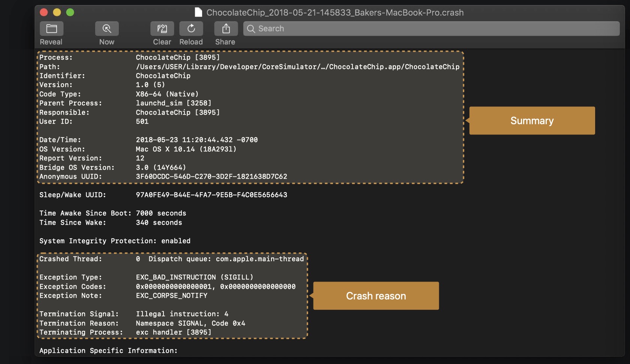630x364 pixels.
Task: Click the Clear icon to clear the report
Action: pos(162,28)
